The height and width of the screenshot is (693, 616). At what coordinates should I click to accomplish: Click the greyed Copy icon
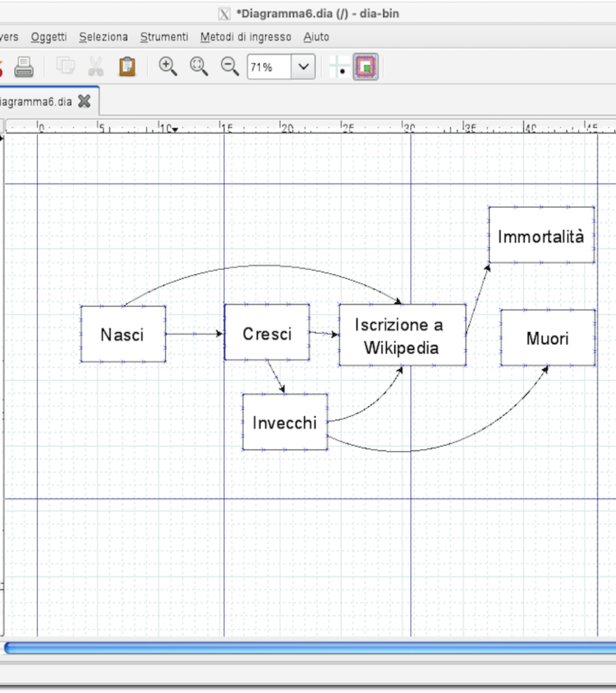[x=65, y=66]
